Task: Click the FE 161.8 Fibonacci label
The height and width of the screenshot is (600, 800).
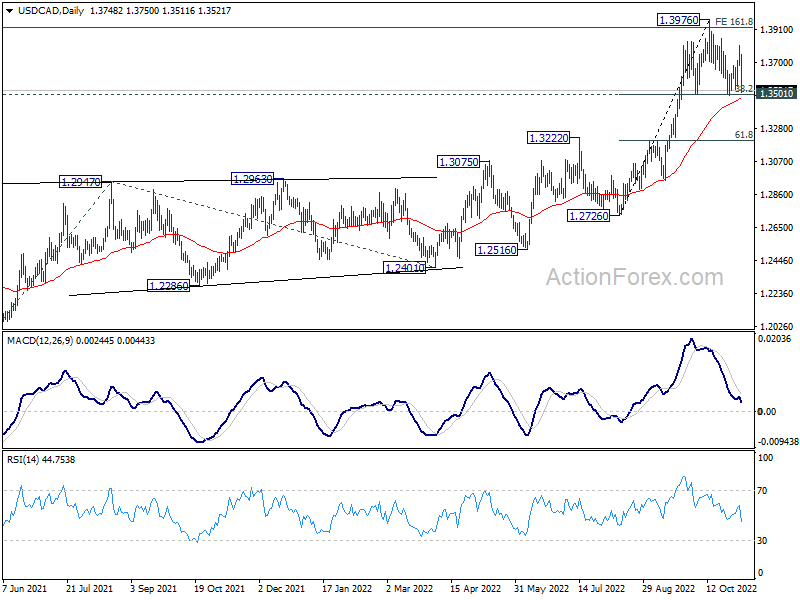Action: click(733, 20)
